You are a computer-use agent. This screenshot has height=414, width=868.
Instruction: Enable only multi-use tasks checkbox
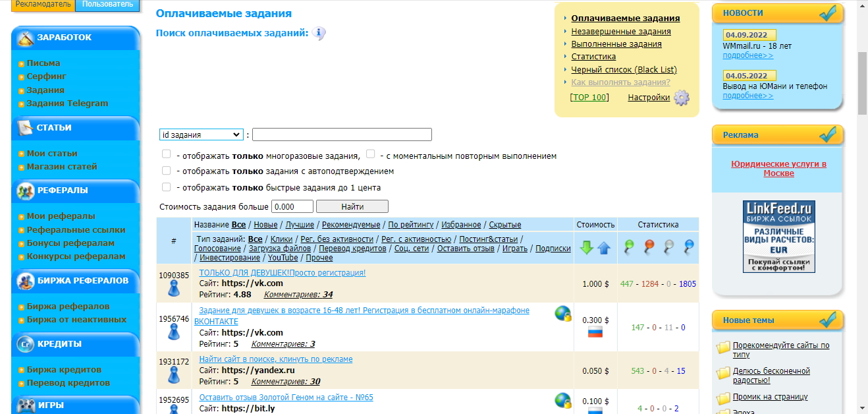click(167, 154)
